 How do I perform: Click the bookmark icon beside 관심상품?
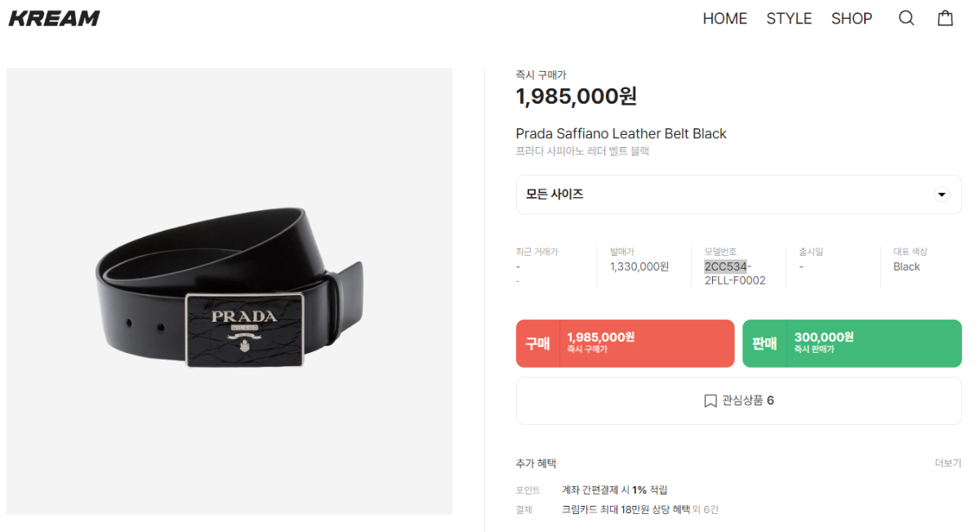[710, 400]
